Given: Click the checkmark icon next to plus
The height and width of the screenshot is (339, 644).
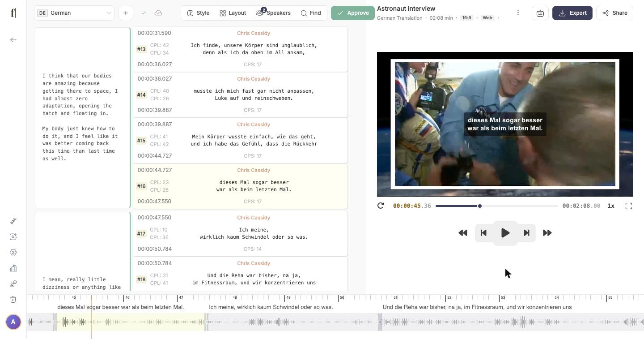Looking at the screenshot, I should point(144,13).
